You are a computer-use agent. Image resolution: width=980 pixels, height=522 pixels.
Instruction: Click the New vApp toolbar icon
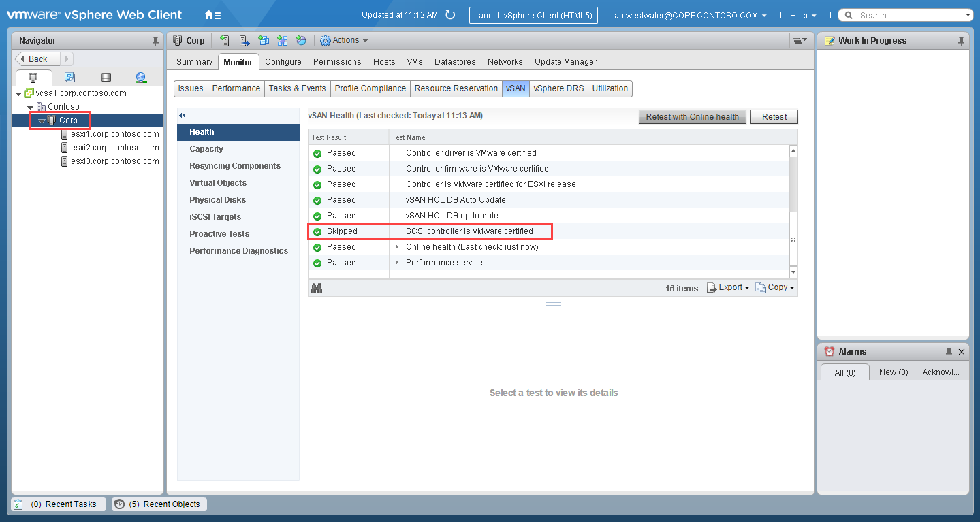coord(283,41)
